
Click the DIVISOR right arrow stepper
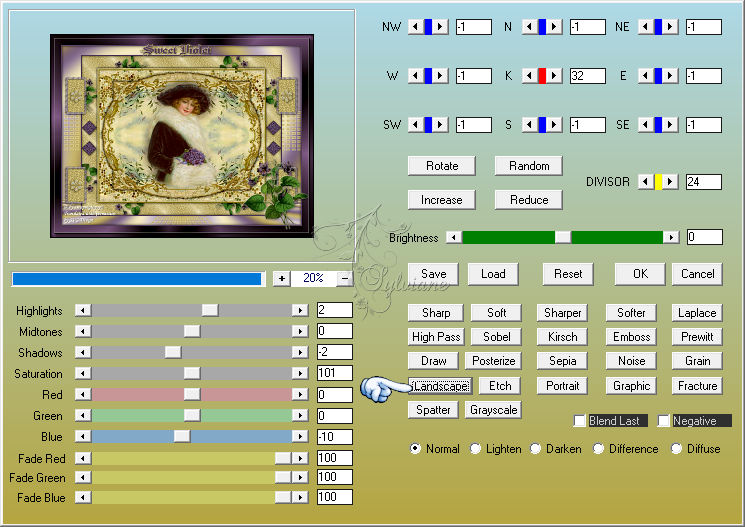pyautogui.click(x=670, y=182)
